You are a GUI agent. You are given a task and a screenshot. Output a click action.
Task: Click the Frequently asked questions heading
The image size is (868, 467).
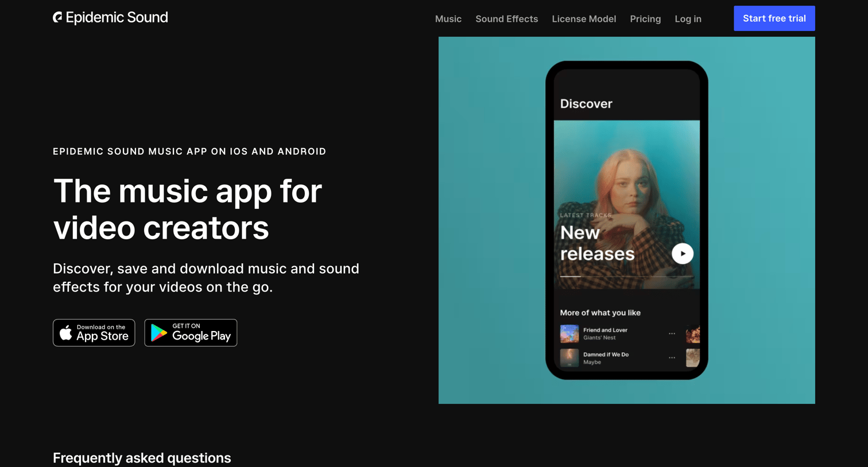142,458
